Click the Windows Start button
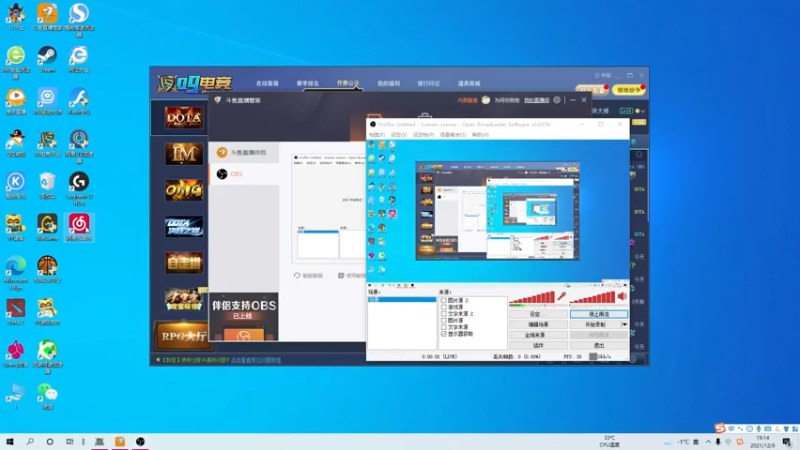The width and height of the screenshot is (800, 450). pyautogui.click(x=10, y=441)
